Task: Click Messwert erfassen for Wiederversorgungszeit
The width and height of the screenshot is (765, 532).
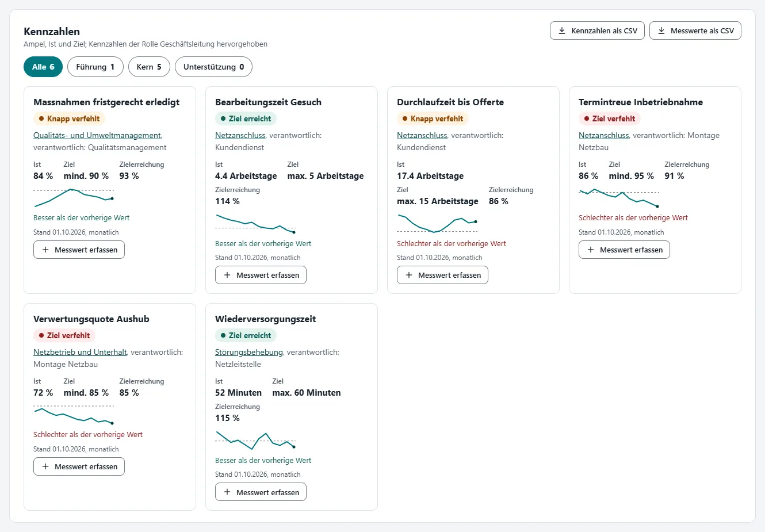Action: tap(261, 492)
